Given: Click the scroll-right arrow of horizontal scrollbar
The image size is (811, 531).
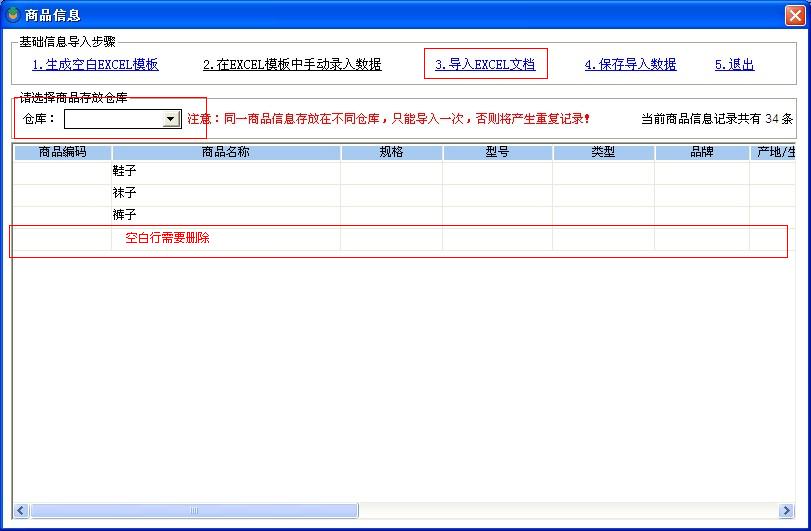Looking at the screenshot, I should [786, 511].
